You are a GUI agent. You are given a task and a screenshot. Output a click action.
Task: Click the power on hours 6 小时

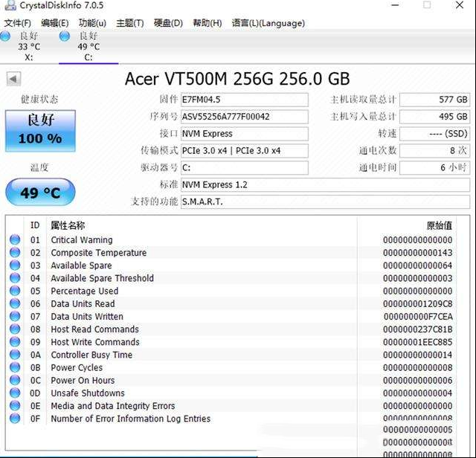pyautogui.click(x=434, y=167)
